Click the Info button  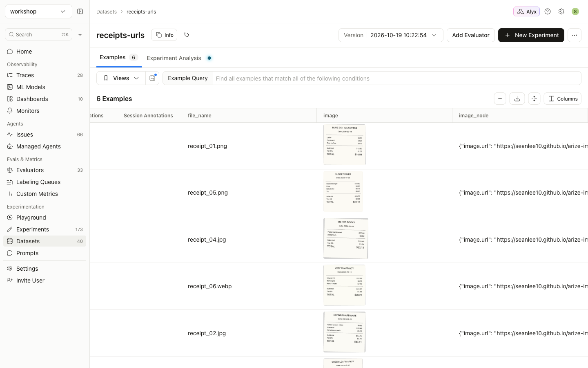(x=164, y=35)
